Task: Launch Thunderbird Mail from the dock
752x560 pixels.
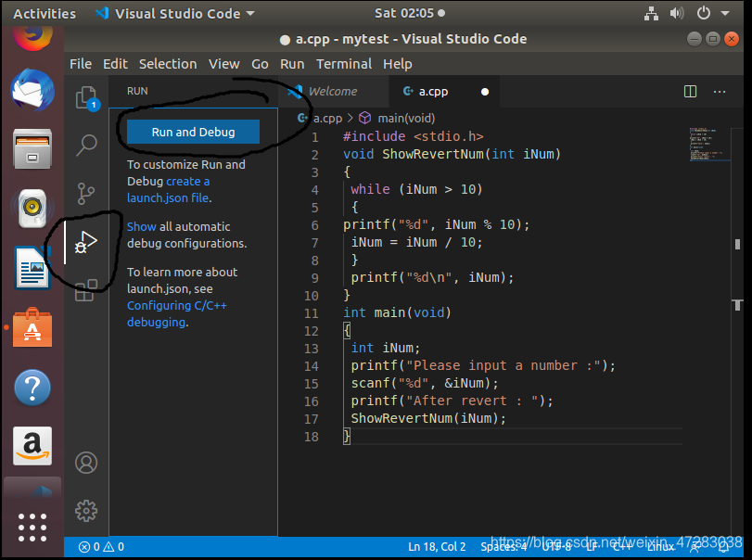Action: pyautogui.click(x=32, y=90)
